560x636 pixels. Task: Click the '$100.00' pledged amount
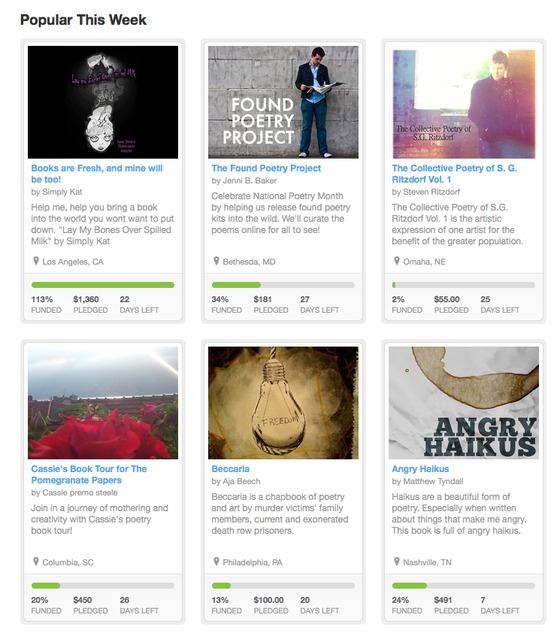tap(269, 600)
